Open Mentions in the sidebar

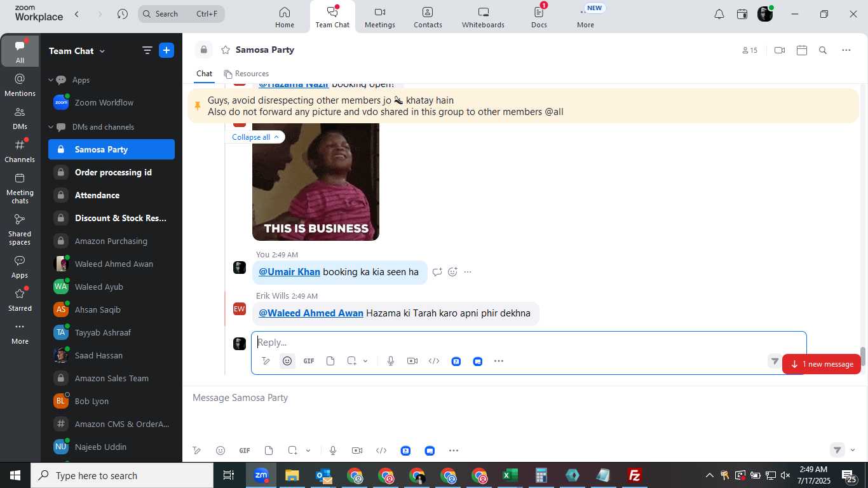click(x=20, y=85)
